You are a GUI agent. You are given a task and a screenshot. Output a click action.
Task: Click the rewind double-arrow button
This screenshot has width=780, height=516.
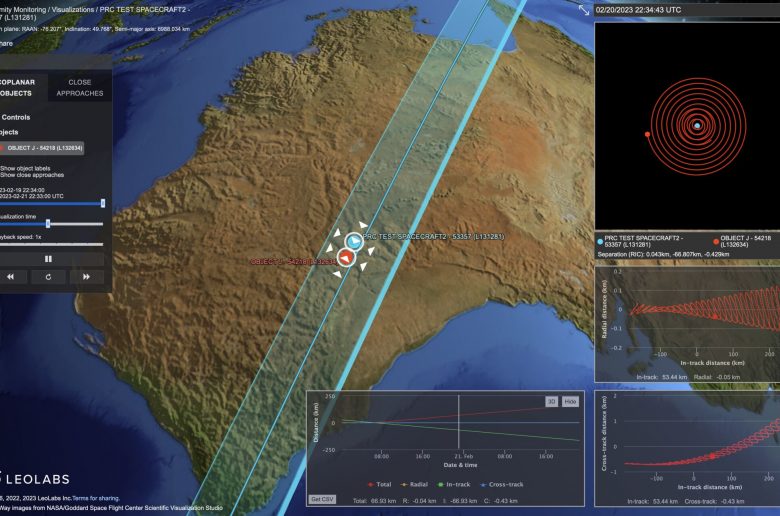tap(10, 277)
